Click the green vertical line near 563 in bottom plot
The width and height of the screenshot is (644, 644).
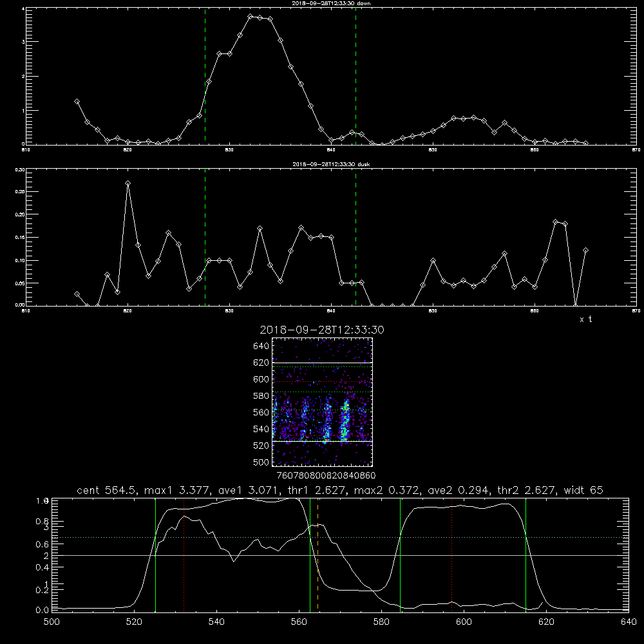coord(310,554)
